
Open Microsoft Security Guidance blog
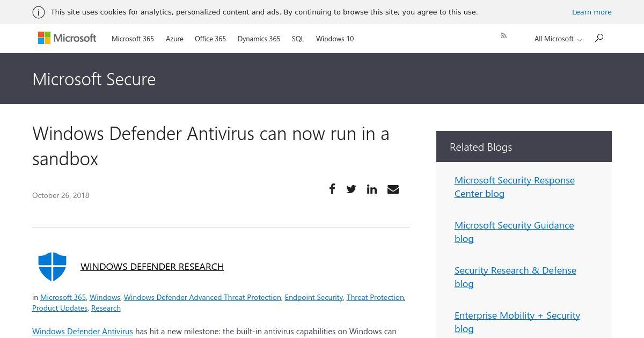click(514, 232)
